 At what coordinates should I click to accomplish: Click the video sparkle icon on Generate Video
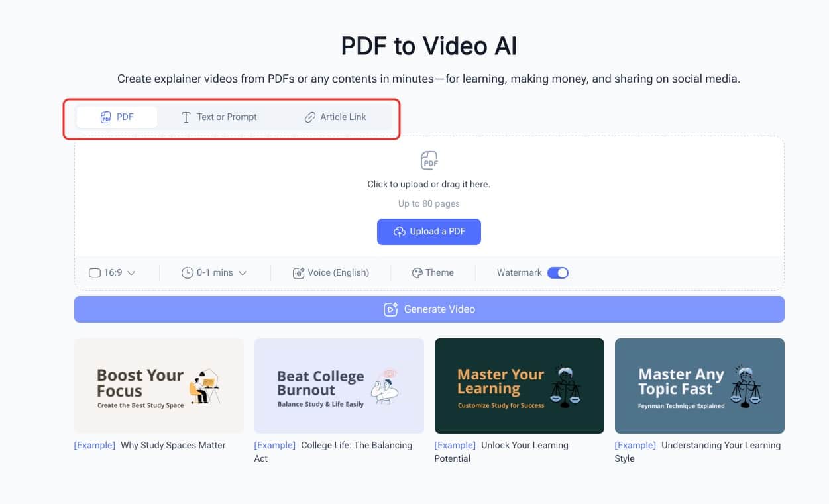[391, 309]
